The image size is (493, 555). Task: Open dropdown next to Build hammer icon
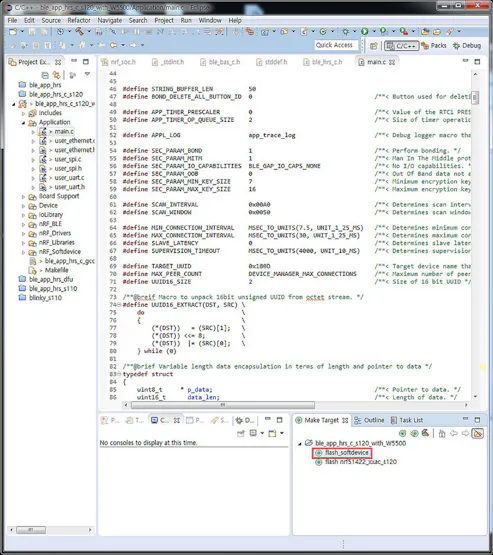(89, 32)
